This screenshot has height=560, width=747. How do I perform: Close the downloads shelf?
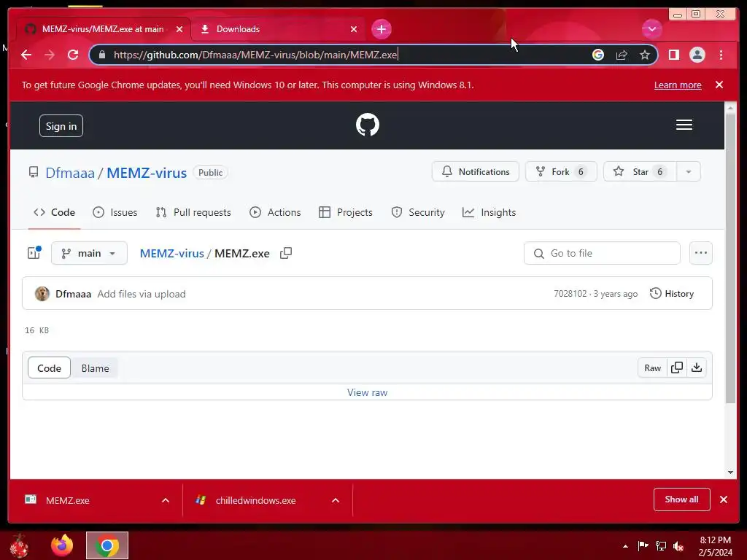pos(723,499)
